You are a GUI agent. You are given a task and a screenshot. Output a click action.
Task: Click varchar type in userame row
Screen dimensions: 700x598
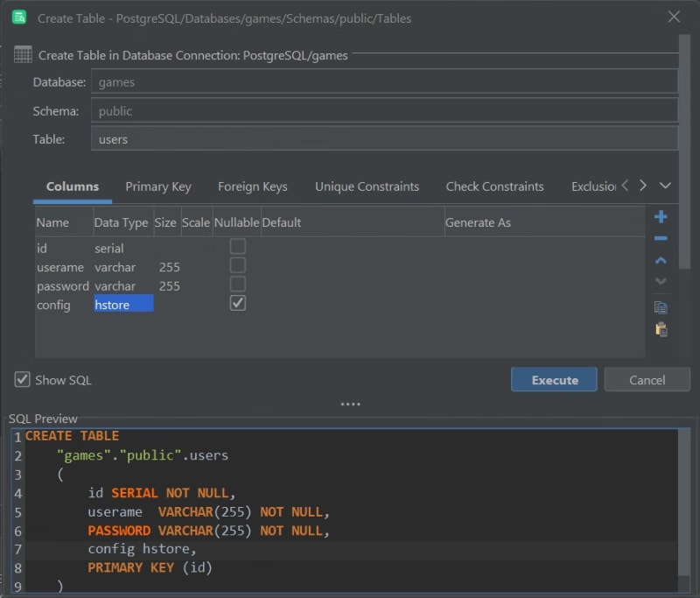coord(123,267)
